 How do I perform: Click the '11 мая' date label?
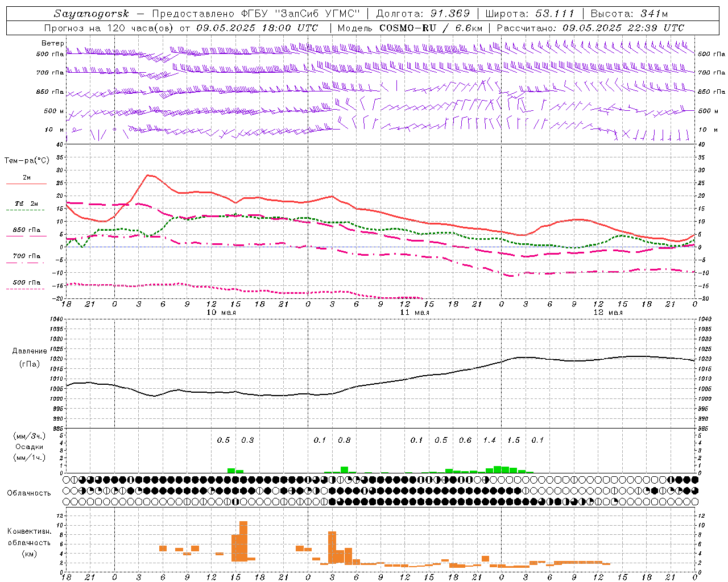coord(415,313)
